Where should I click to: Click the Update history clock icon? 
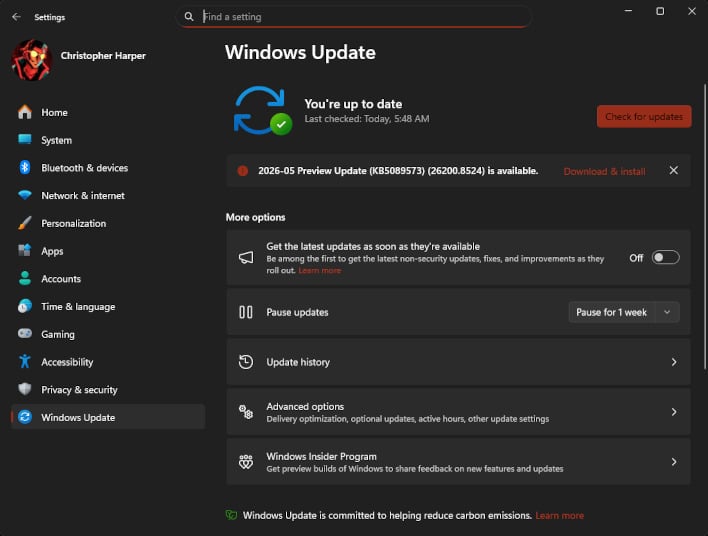tap(246, 362)
